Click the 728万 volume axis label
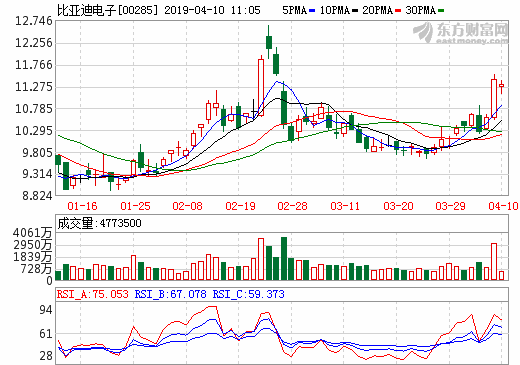 tap(36, 269)
